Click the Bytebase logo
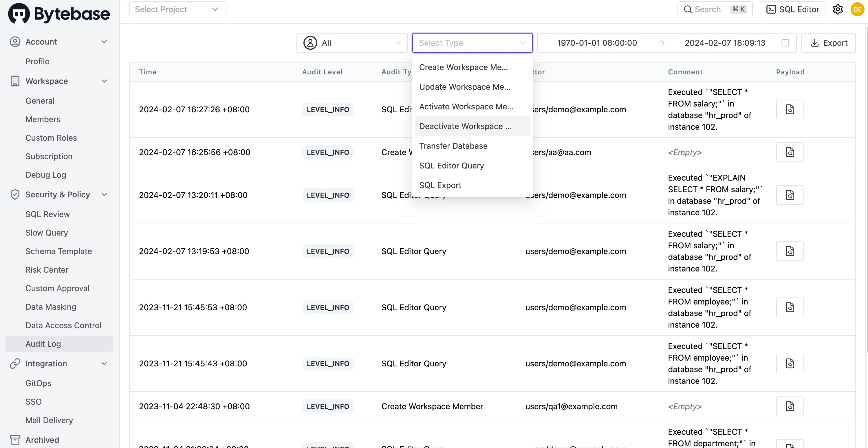 tap(59, 14)
